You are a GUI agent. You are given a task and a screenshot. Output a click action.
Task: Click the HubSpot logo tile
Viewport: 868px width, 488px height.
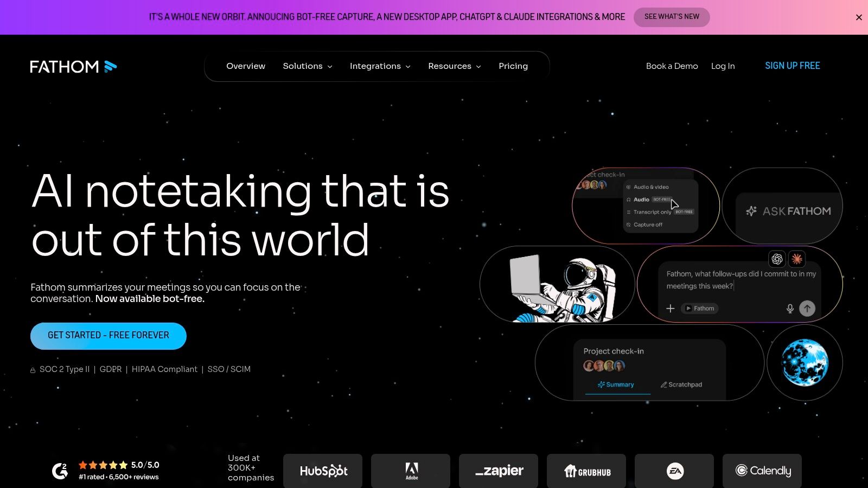click(x=323, y=471)
